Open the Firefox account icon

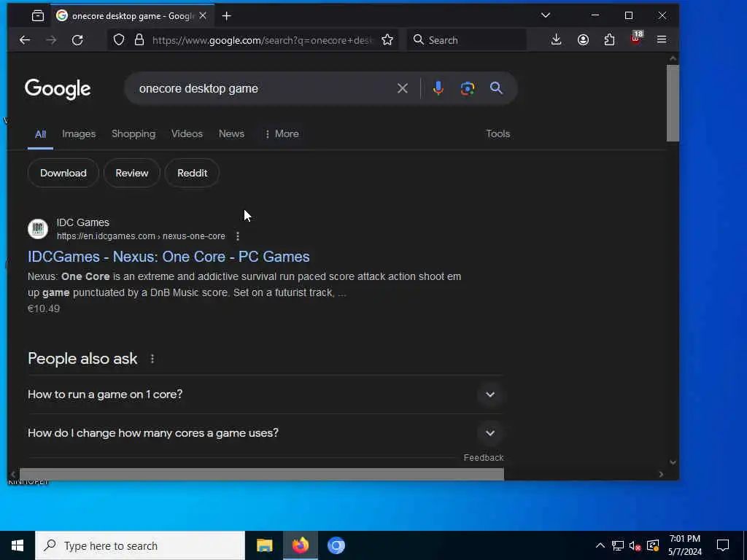click(x=583, y=39)
